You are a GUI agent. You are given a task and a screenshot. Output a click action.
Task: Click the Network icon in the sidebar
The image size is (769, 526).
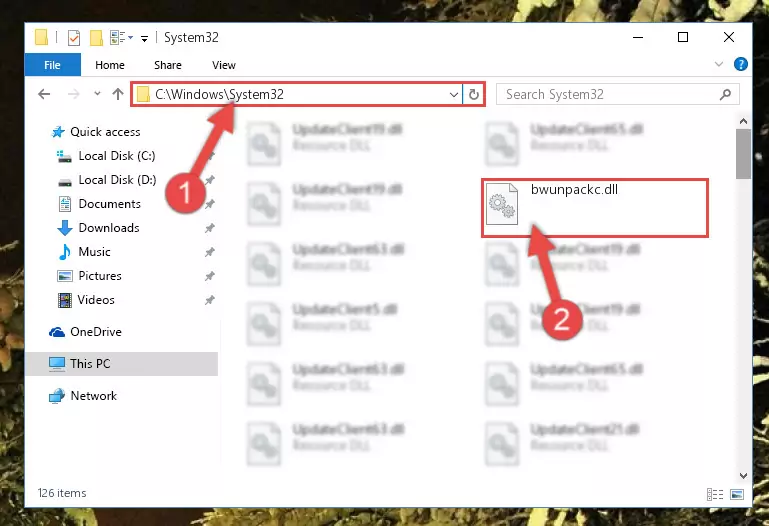click(x=57, y=396)
